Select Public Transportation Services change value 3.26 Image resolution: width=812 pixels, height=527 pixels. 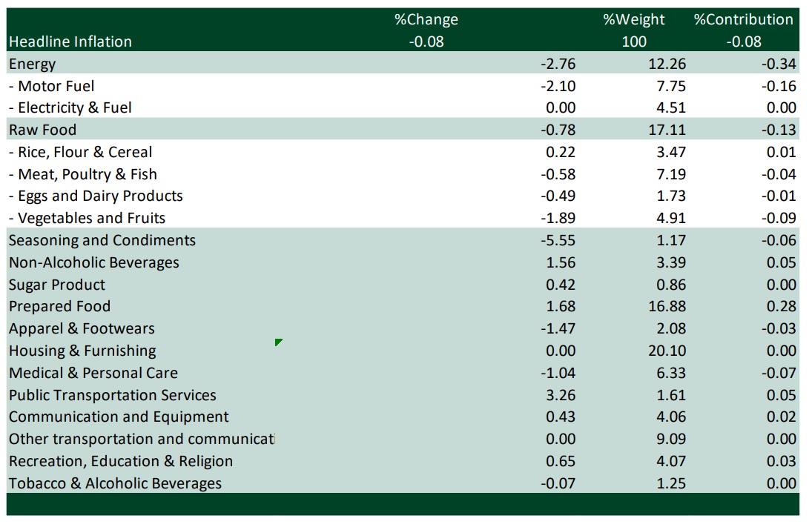pos(560,395)
